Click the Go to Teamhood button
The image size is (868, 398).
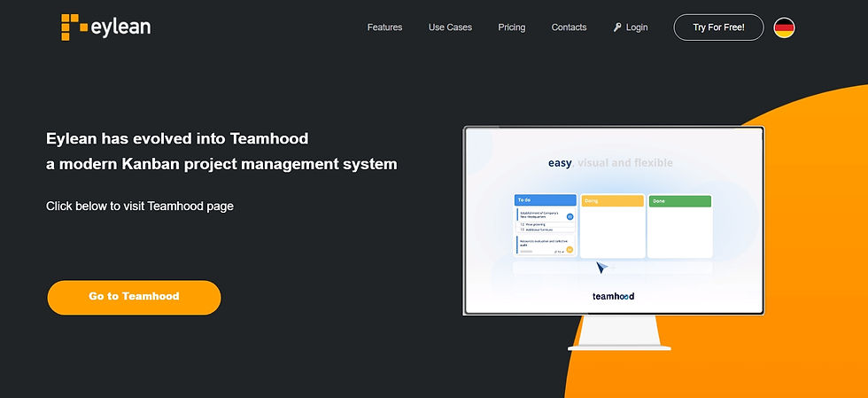(134, 297)
